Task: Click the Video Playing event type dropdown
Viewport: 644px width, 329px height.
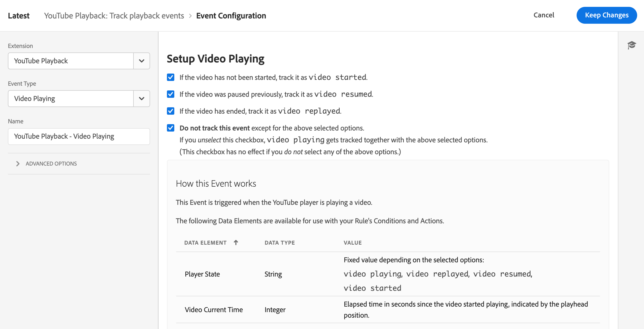Action: click(x=79, y=99)
